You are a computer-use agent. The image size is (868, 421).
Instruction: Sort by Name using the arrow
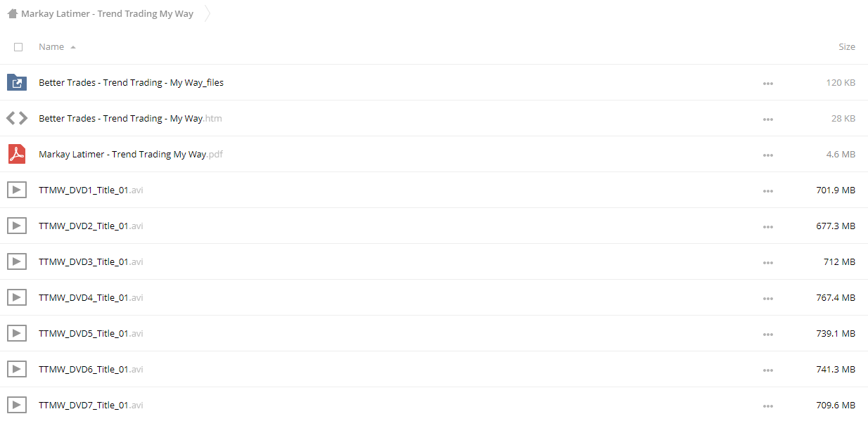[73, 47]
